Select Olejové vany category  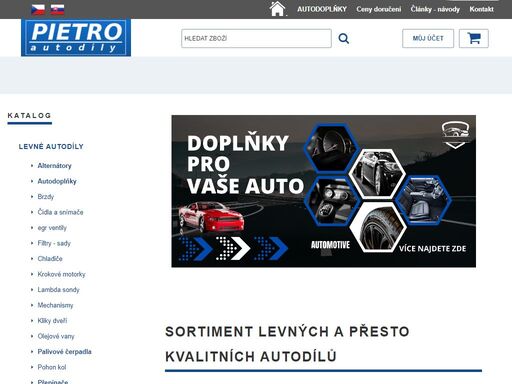point(56,336)
